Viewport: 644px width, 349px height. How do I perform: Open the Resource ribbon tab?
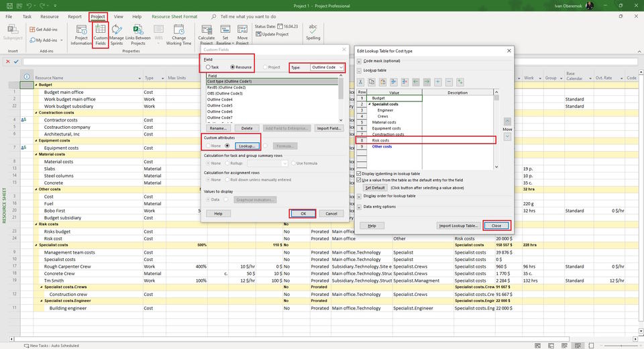tap(49, 16)
